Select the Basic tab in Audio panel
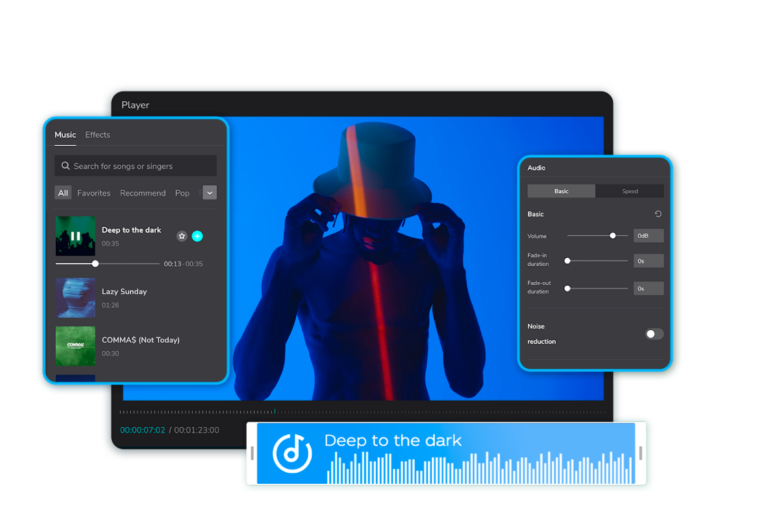This screenshot has height=528, width=768. 561,191
